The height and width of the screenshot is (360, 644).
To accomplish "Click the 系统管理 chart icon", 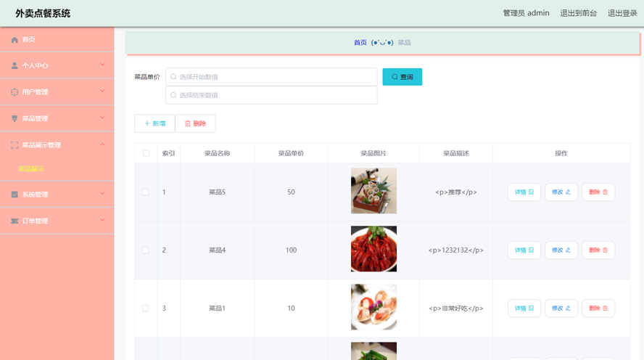I will 15,195.
